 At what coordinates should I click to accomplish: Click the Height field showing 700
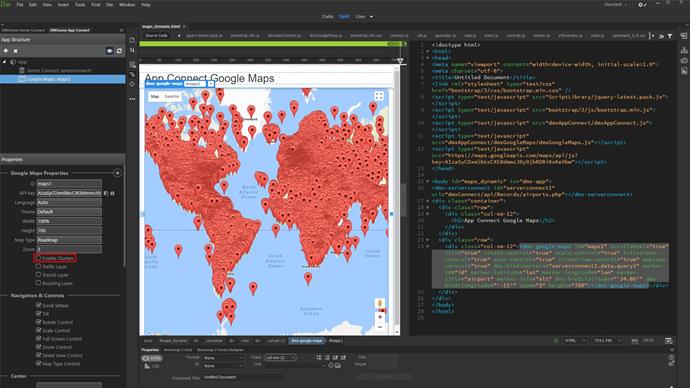pos(69,231)
